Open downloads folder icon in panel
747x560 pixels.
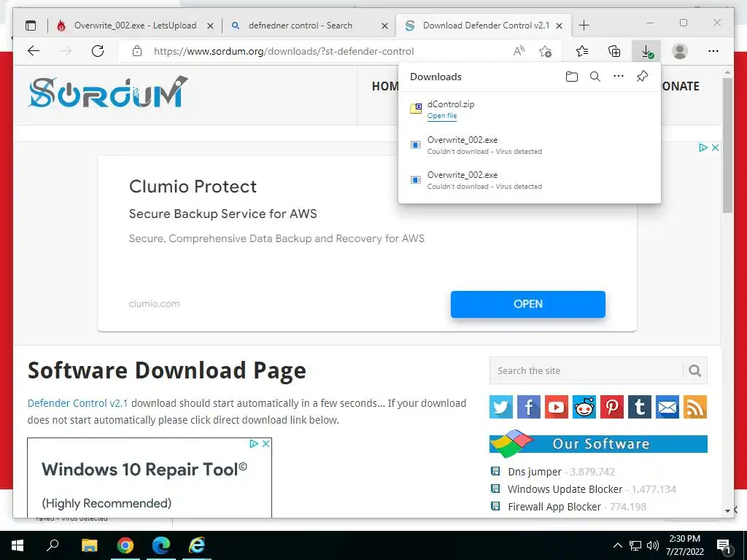coord(572,77)
